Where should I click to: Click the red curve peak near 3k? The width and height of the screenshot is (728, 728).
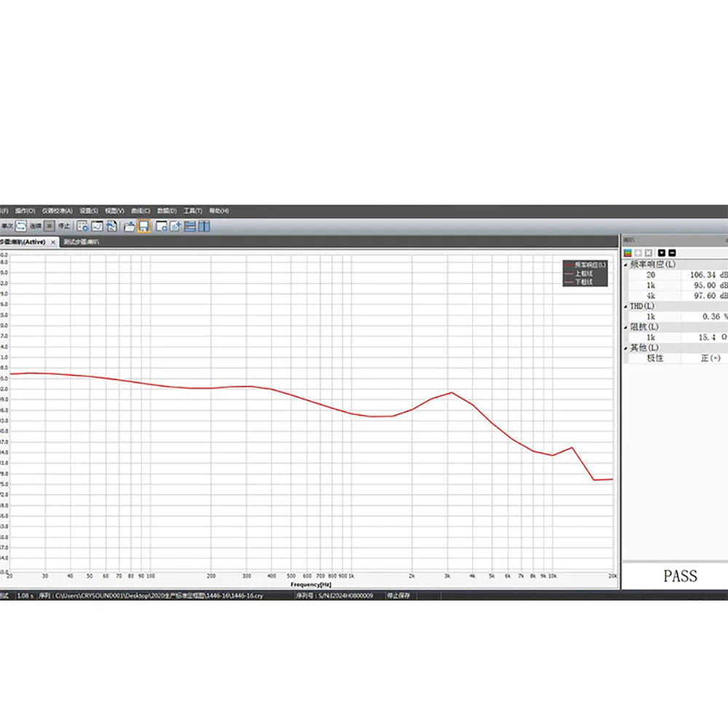tap(452, 393)
